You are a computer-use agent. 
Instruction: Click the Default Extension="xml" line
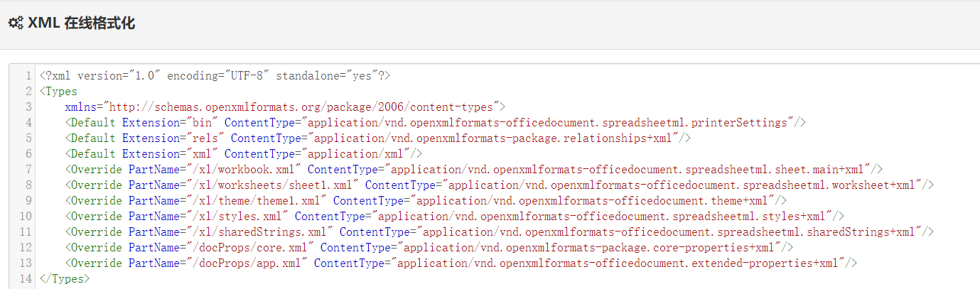tap(244, 154)
